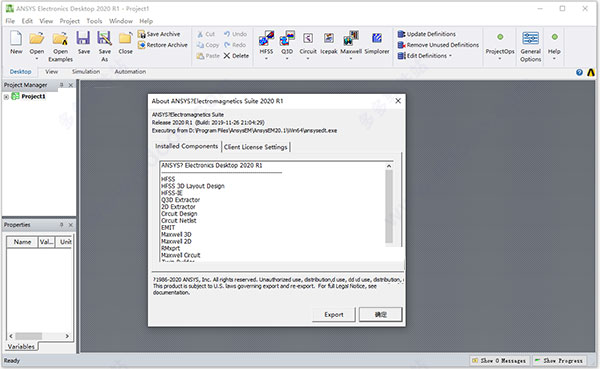Switch to the Automation ribbon tab

(130, 72)
